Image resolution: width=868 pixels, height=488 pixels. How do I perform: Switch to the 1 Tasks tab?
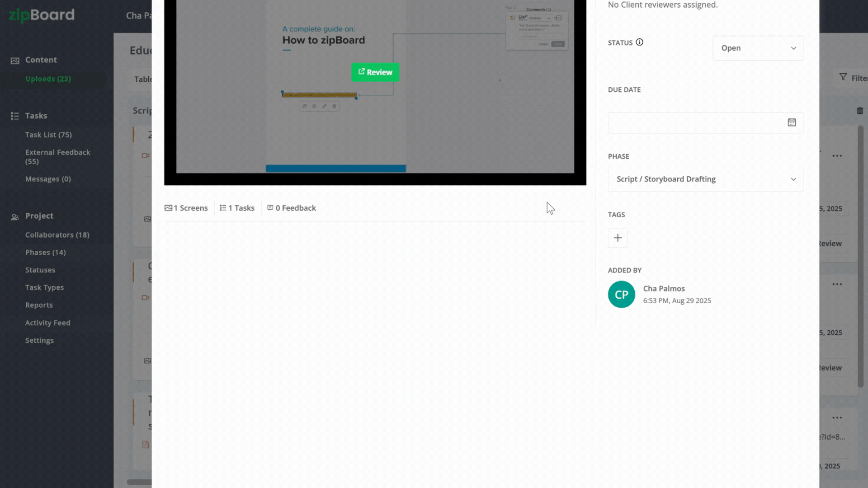click(237, 208)
